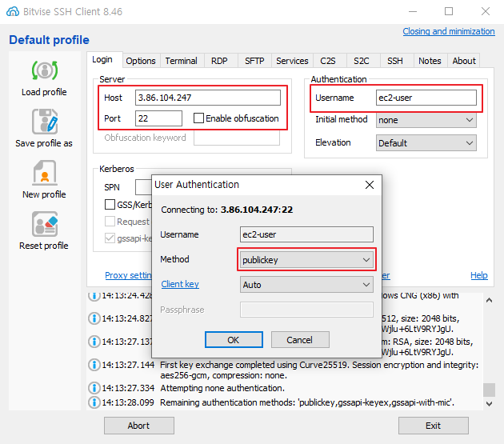The height and width of the screenshot is (444, 504).
Task: Click the Abort button
Action: pyautogui.click(x=139, y=426)
